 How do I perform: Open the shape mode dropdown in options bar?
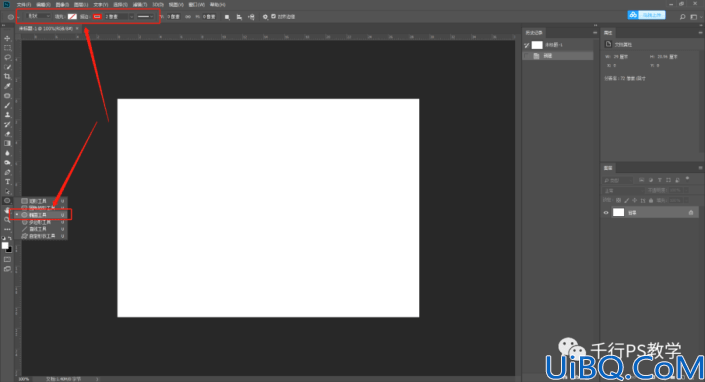(39, 16)
